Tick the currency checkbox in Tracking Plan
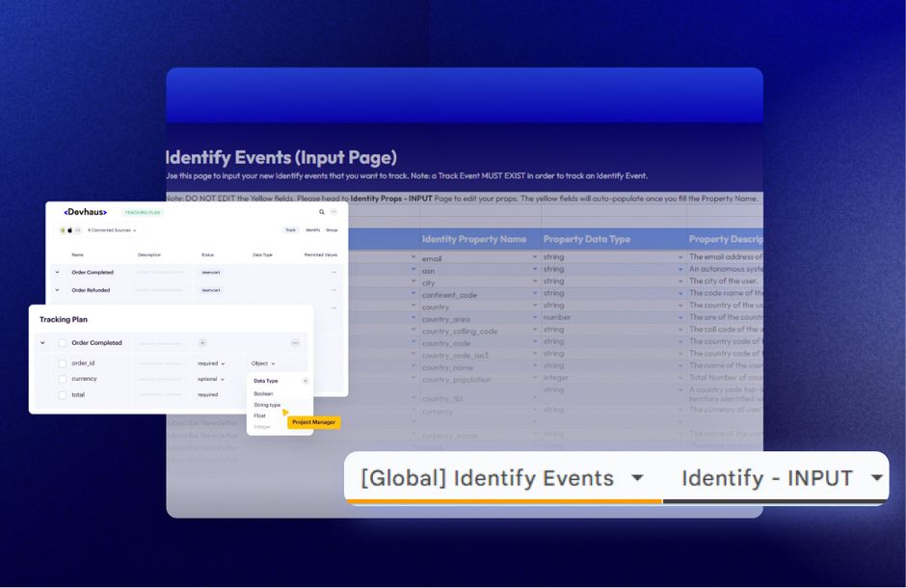The image size is (906, 588). 63,379
